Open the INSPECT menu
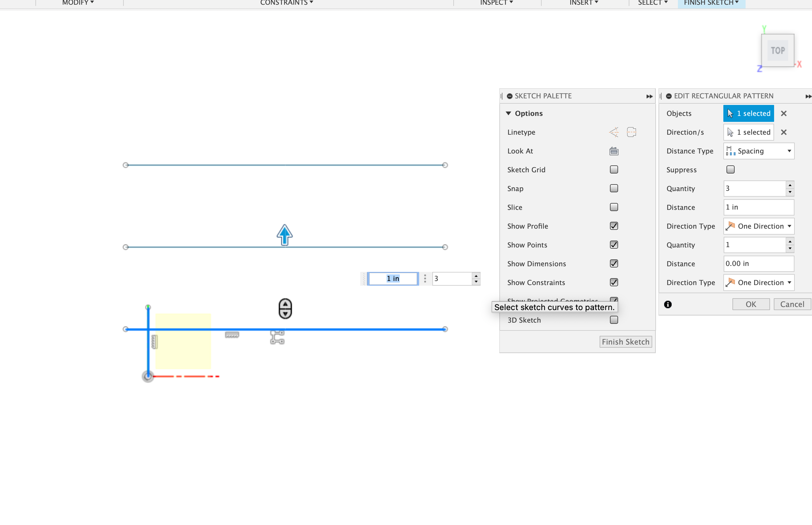812x525 pixels. tap(496, 3)
